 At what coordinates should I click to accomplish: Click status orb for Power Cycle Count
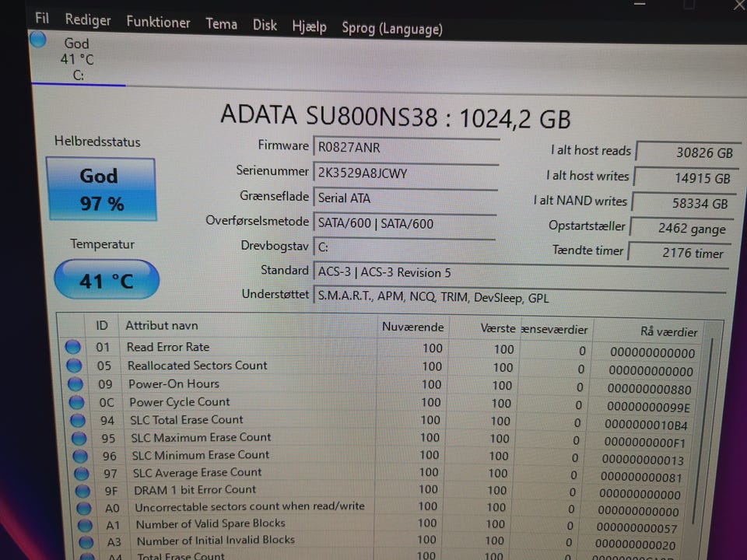click(x=76, y=402)
